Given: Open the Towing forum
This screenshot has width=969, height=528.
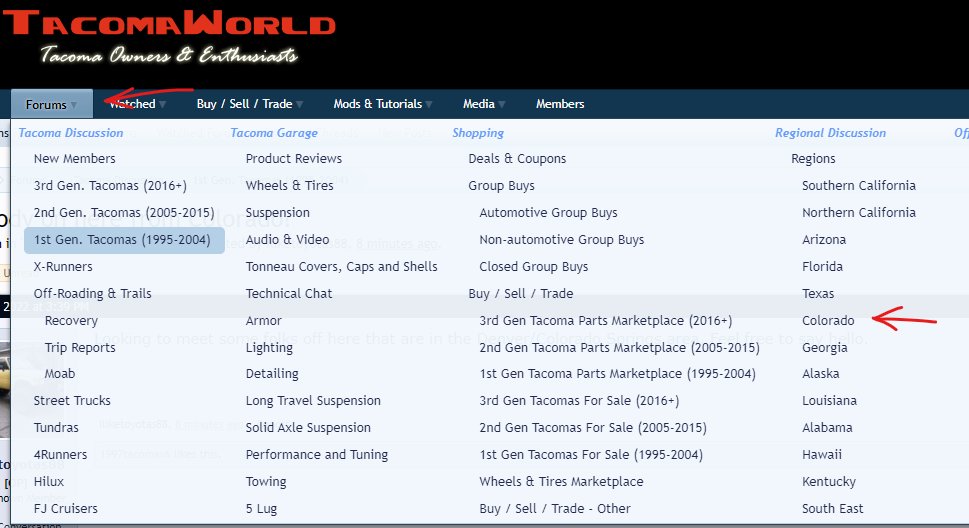Looking at the screenshot, I should point(266,482).
